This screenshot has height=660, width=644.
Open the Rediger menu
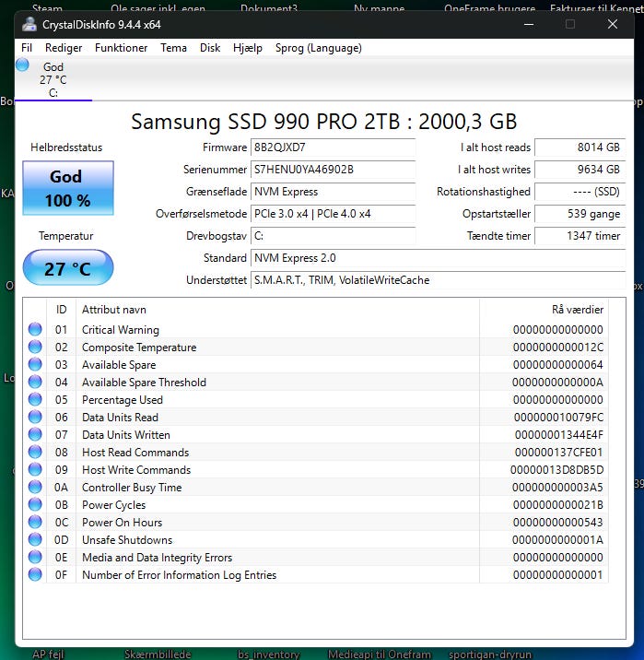click(x=64, y=48)
